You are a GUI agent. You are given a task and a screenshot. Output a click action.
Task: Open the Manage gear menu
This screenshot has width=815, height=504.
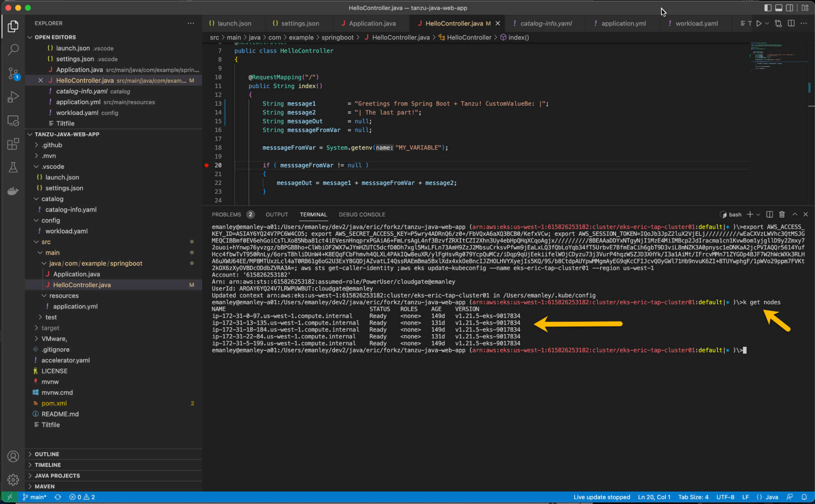point(13,480)
